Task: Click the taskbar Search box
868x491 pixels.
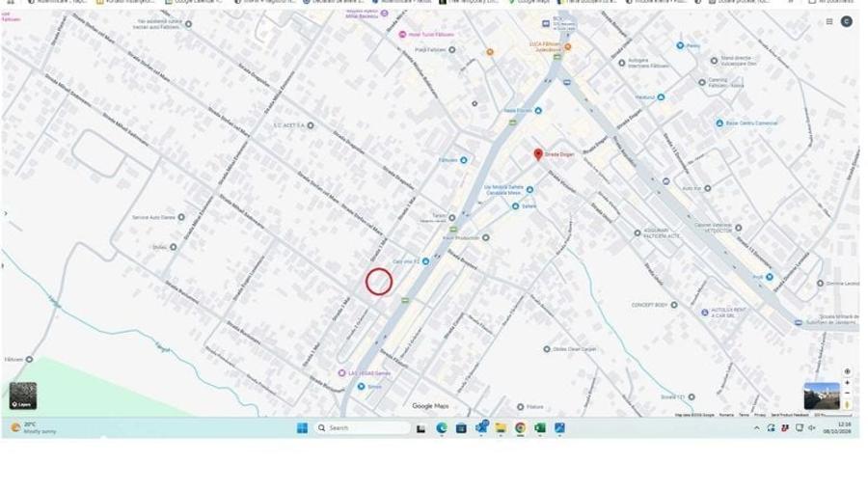Action: coord(363,428)
